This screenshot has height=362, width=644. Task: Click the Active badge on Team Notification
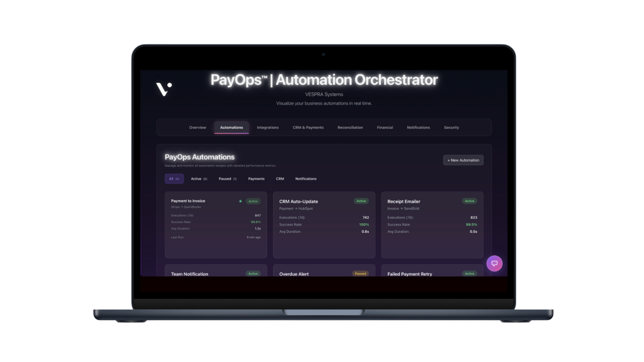click(253, 274)
